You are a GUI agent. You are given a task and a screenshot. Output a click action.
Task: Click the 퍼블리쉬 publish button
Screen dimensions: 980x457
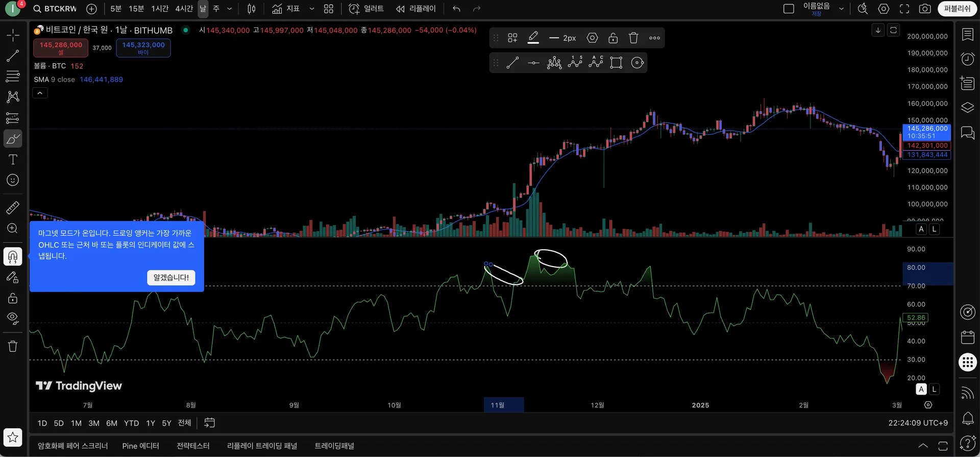[x=957, y=9]
